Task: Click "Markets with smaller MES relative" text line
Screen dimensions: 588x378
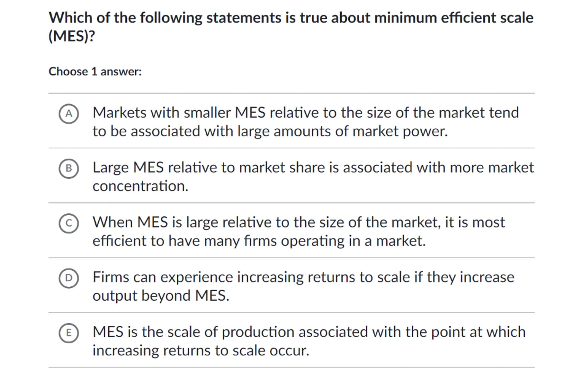Action: pos(305,112)
